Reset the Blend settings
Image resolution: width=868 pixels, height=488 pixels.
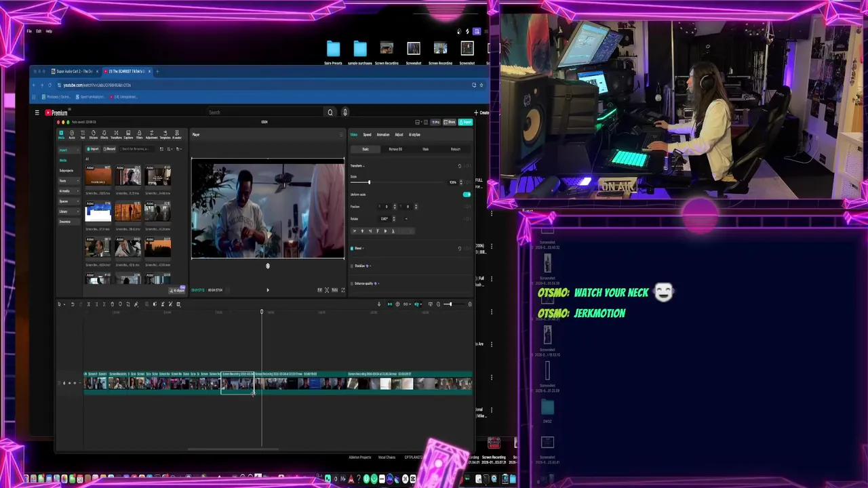[460, 248]
